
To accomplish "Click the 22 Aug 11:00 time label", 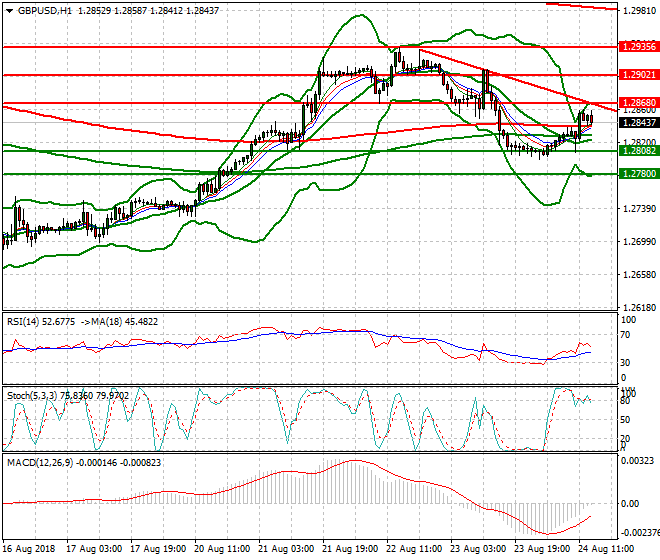I will click(414, 549).
